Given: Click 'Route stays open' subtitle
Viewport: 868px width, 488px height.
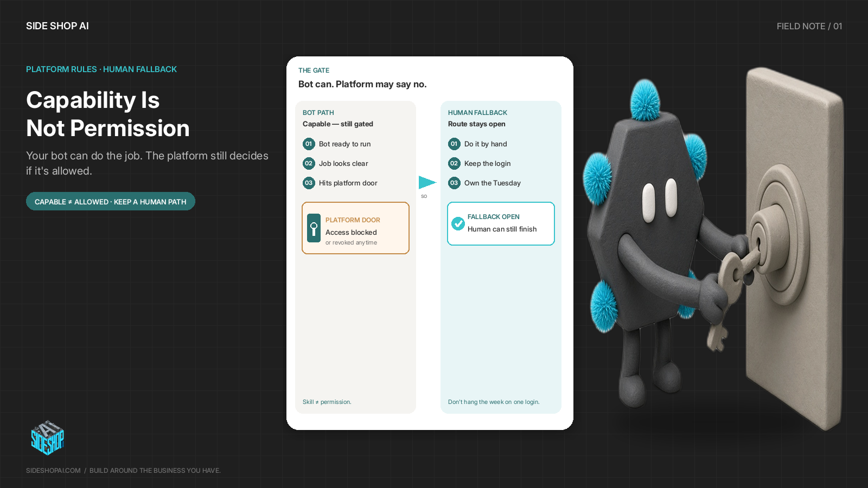Looking at the screenshot, I should coord(477,124).
